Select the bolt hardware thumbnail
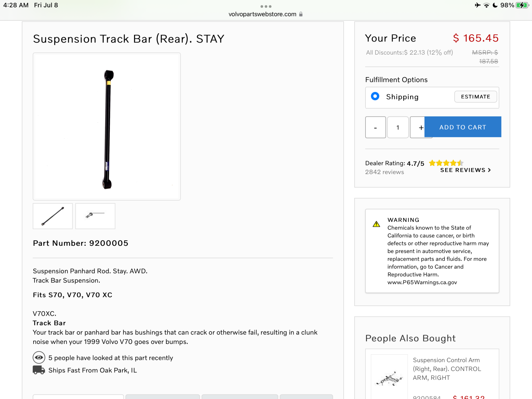 click(x=95, y=216)
